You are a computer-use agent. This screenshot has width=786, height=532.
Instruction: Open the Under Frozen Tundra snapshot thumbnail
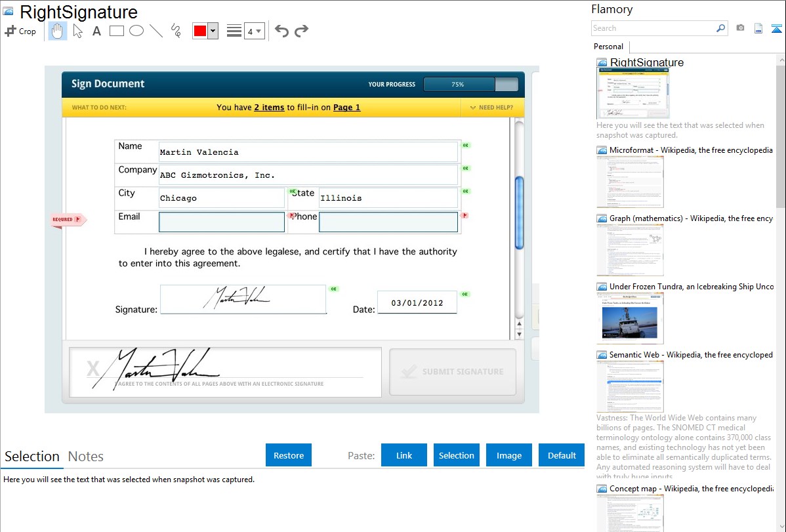tap(630, 318)
